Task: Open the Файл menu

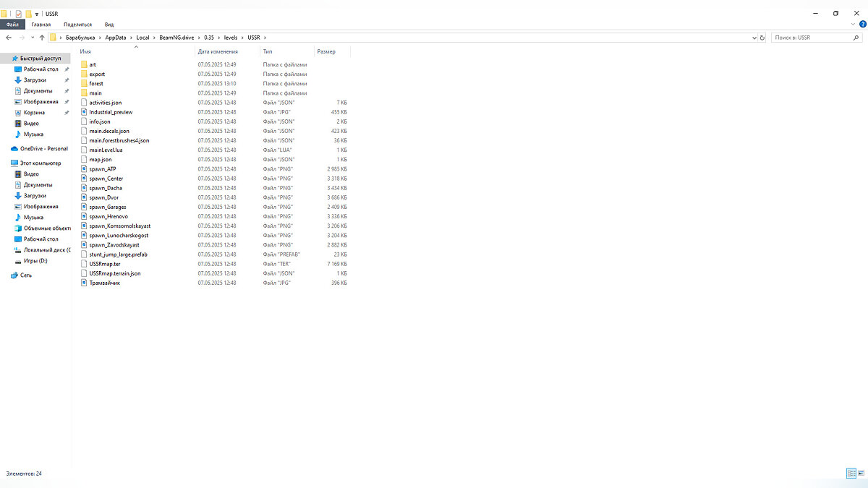Action: [12, 24]
